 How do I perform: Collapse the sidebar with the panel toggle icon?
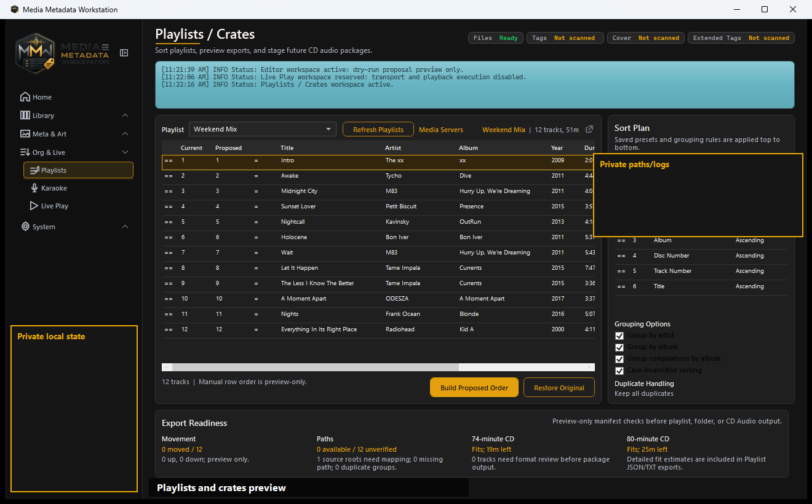coord(124,53)
